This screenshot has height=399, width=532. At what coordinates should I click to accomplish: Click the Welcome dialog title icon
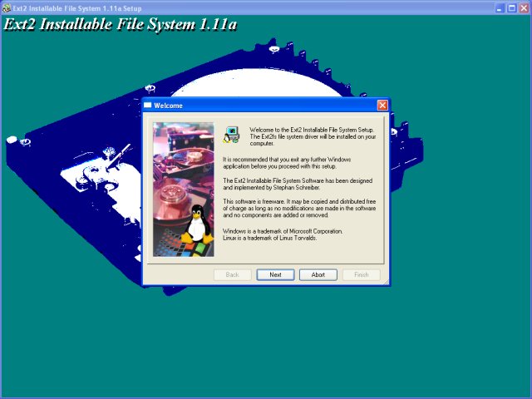coord(147,106)
